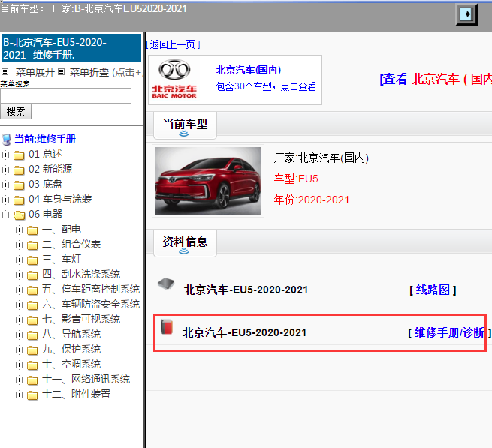Click 包含30个车型，点击查看 link
Image resolution: width=492 pixels, height=448 pixels.
click(x=266, y=86)
